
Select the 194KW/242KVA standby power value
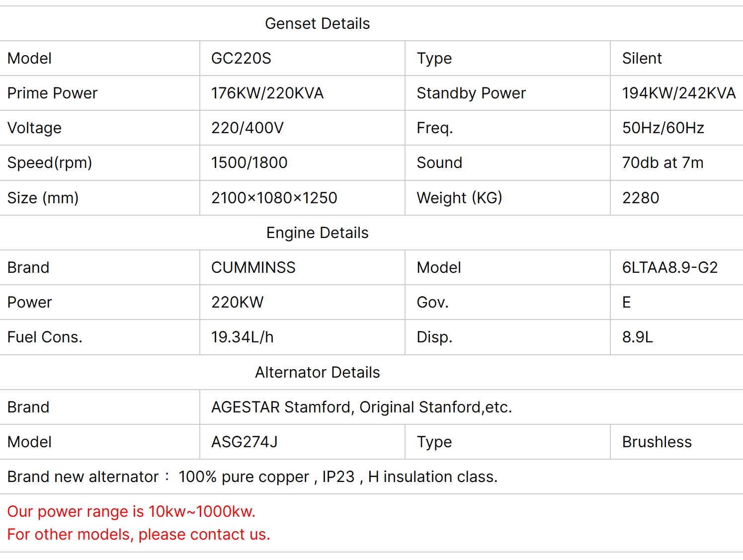coord(678,93)
